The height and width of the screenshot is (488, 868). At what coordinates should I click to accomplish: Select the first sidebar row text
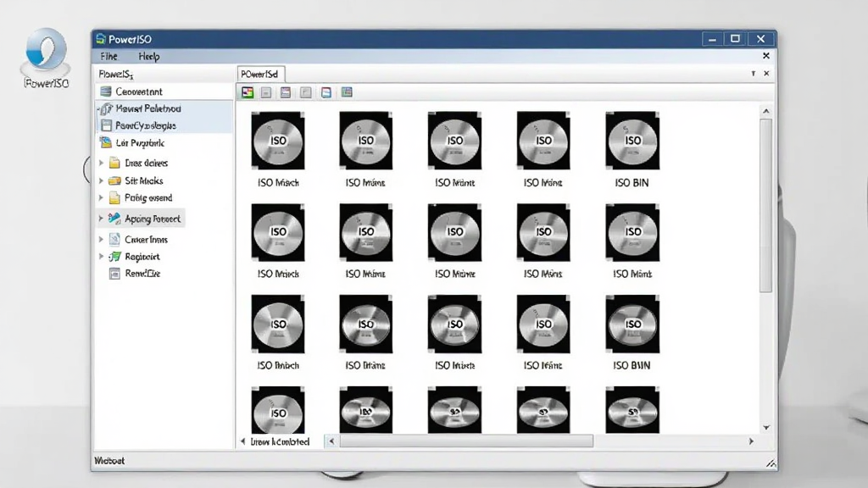tap(139, 91)
